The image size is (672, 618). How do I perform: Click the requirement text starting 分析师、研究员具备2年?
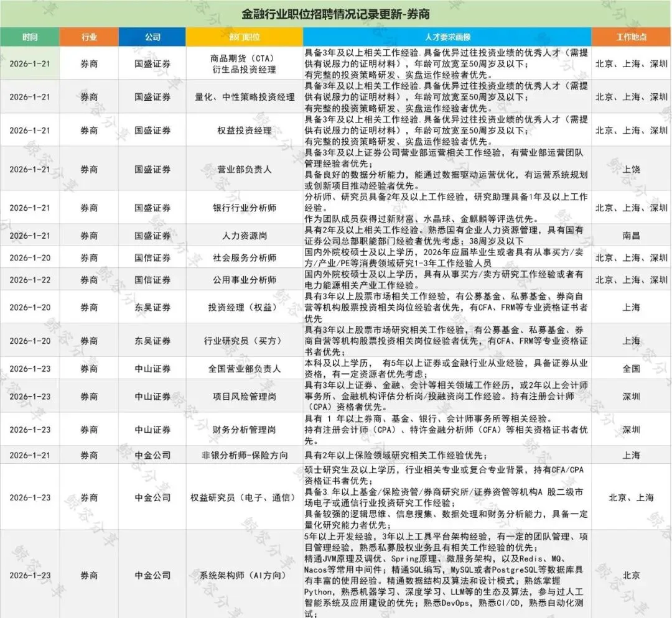(447, 208)
